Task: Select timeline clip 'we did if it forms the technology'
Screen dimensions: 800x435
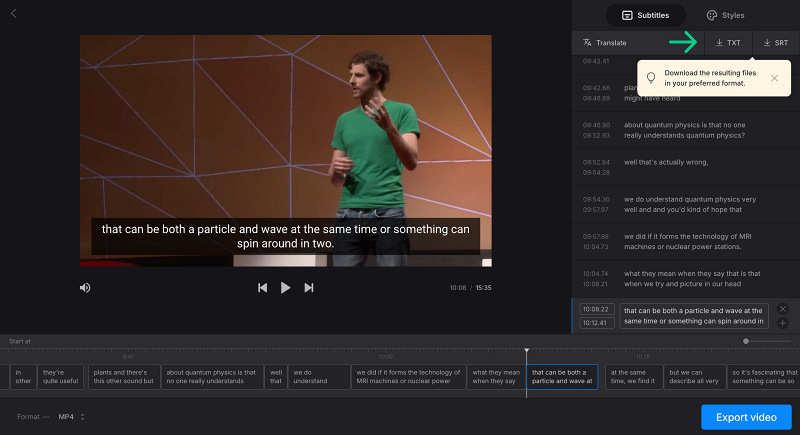Action: coord(409,377)
